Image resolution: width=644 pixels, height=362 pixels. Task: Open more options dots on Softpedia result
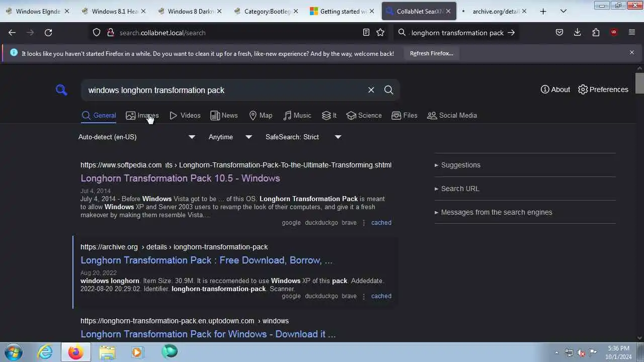[364, 223]
